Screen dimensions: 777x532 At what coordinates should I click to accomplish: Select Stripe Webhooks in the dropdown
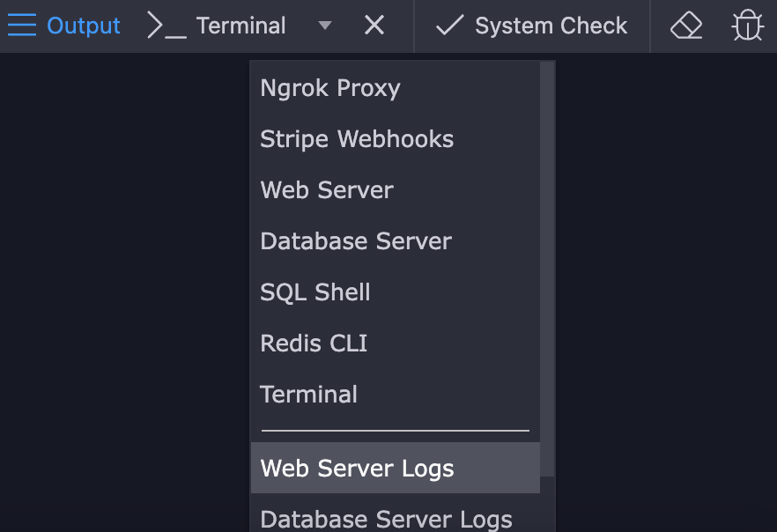coord(357,139)
